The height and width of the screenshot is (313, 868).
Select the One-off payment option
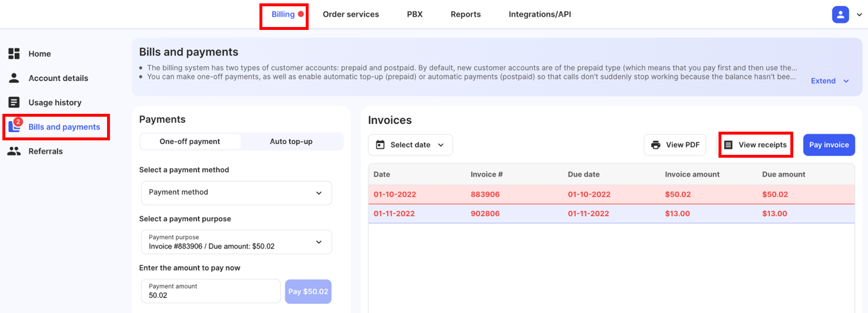190,141
